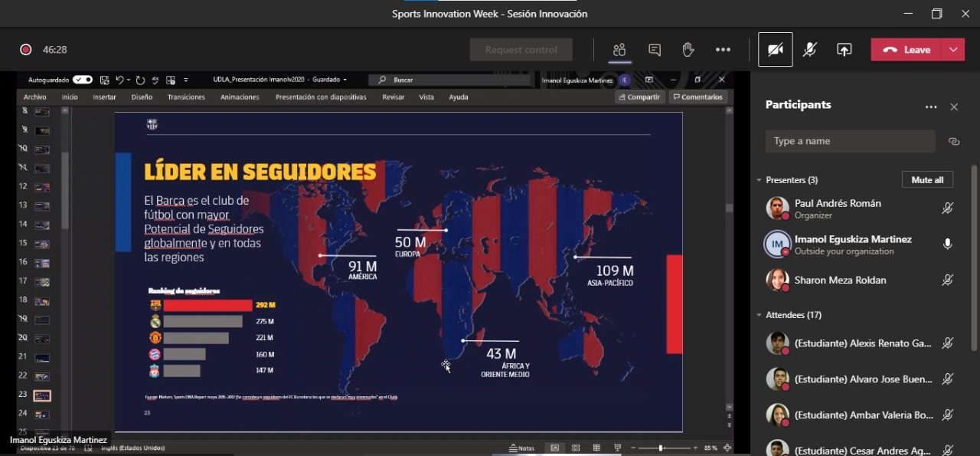The height and width of the screenshot is (456, 980).
Task: Open the meeting chat icon
Action: [655, 50]
